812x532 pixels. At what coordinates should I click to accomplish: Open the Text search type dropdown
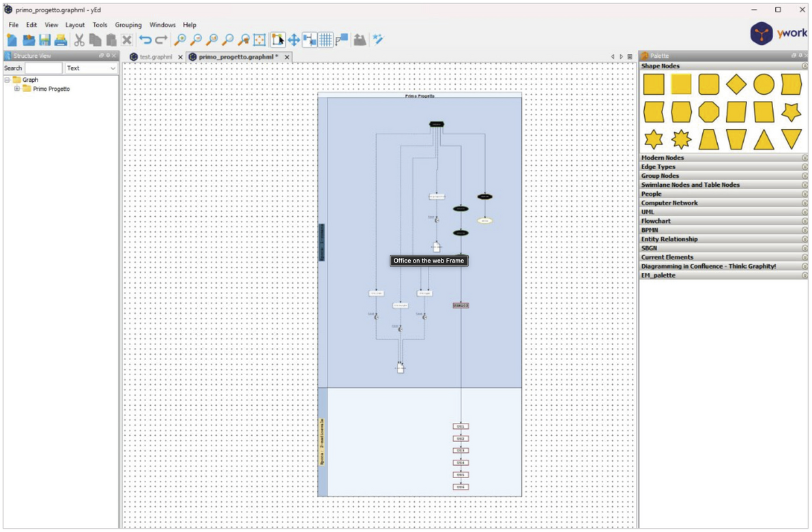tap(91, 68)
